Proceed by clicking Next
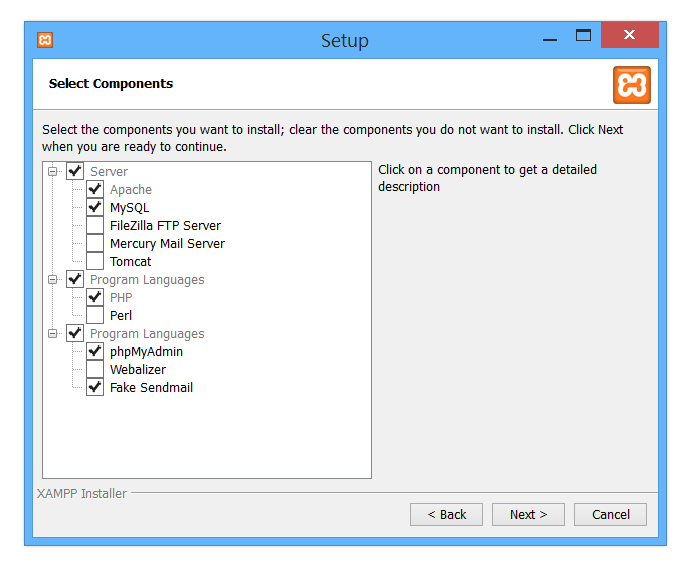693x576 pixels. [x=528, y=514]
